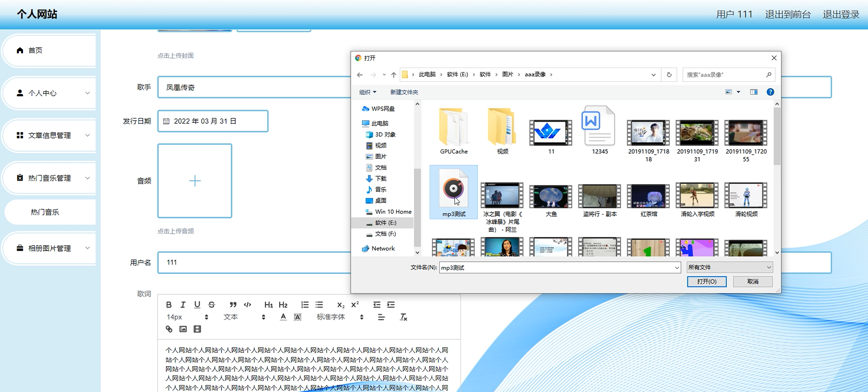Screen dimensions: 868x392
Task: Increase indent in lyrics editor
Action: [x=391, y=305]
